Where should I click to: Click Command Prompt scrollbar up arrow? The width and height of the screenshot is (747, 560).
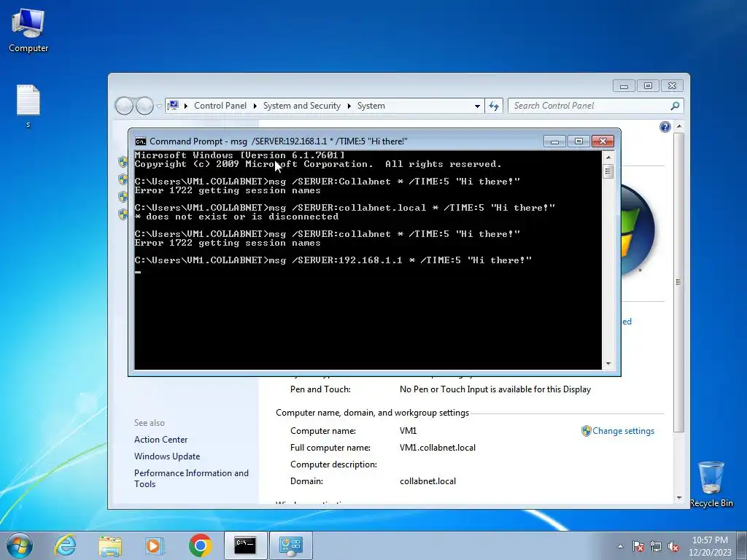[x=608, y=157]
